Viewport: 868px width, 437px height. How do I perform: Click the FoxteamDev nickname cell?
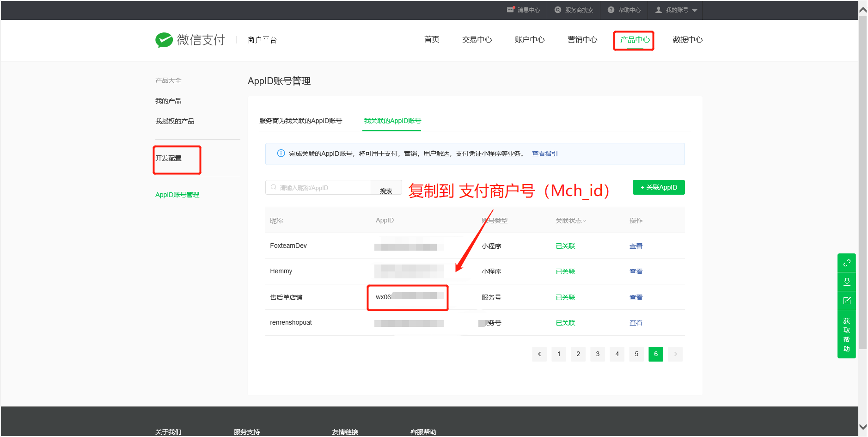[288, 246]
